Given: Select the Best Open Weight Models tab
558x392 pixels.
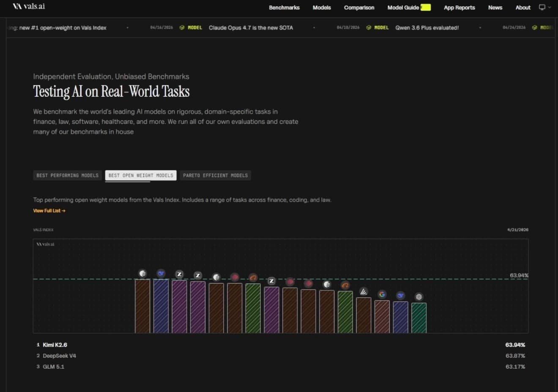Looking at the screenshot, I should pos(141,175).
